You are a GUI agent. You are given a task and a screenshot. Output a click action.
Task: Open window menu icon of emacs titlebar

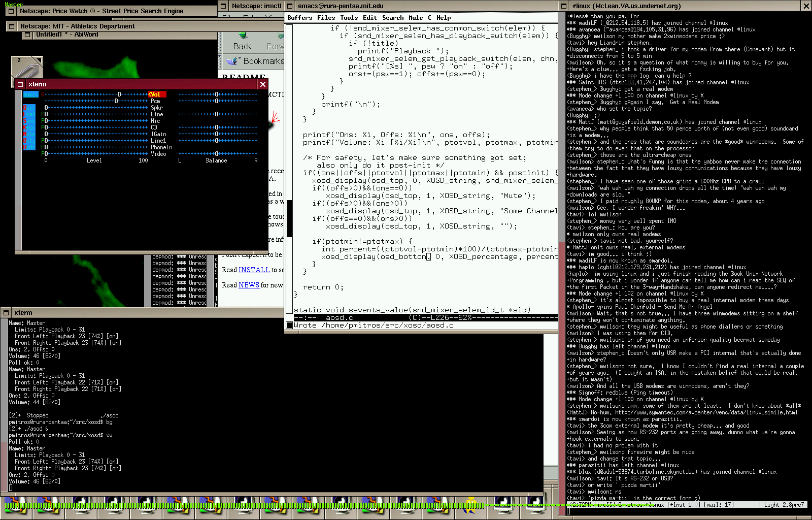pos(290,6)
